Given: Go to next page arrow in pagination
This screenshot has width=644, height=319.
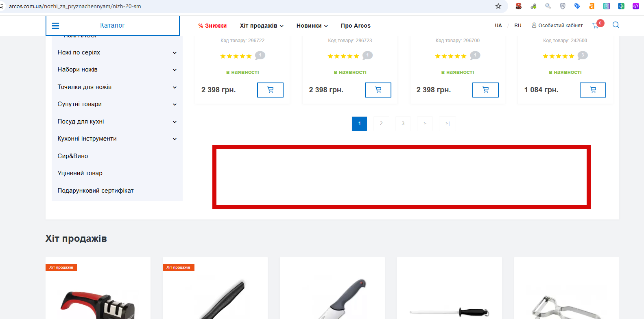Looking at the screenshot, I should [425, 124].
